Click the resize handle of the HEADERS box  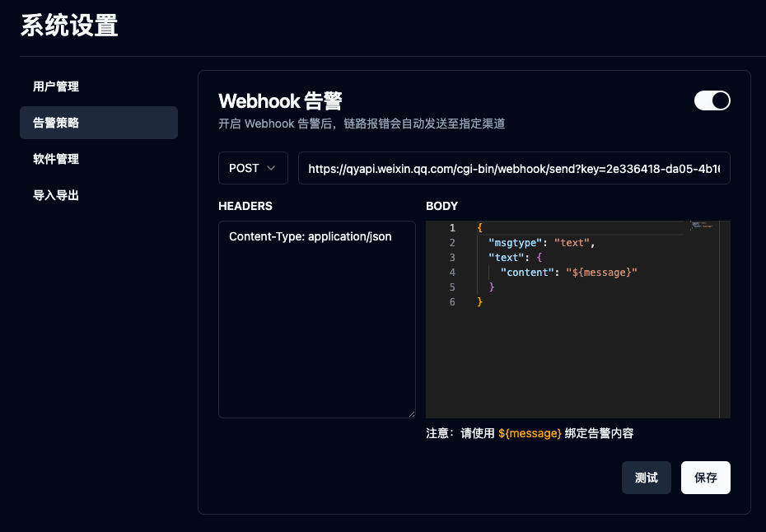(x=413, y=415)
